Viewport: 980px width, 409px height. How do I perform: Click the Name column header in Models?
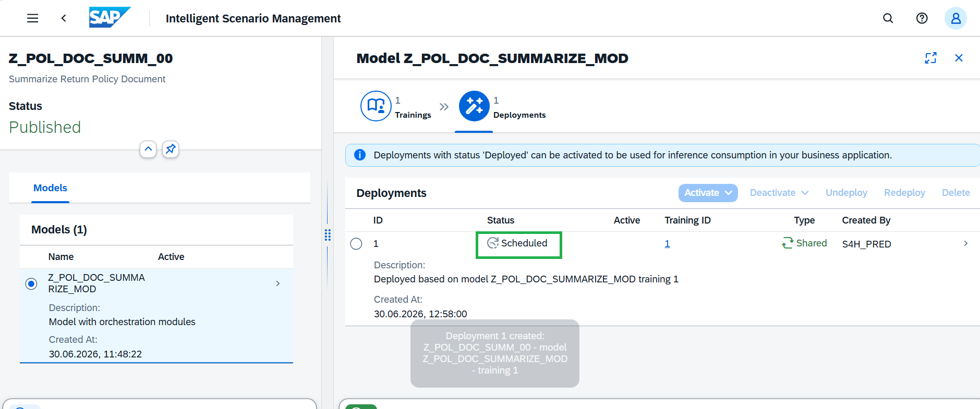[61, 257]
